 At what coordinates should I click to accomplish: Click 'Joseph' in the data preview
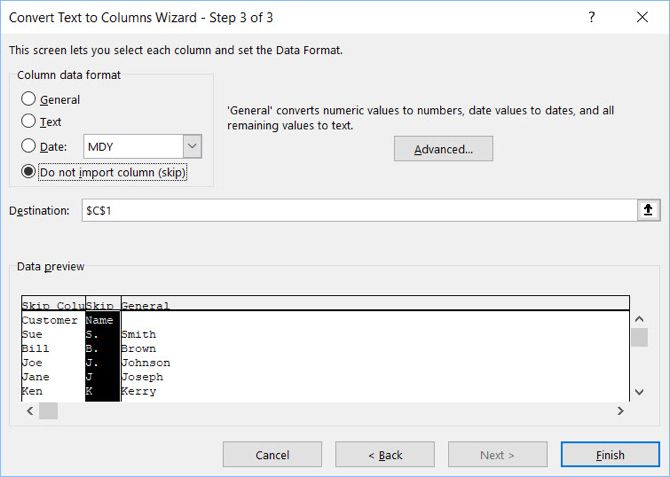coord(142,377)
